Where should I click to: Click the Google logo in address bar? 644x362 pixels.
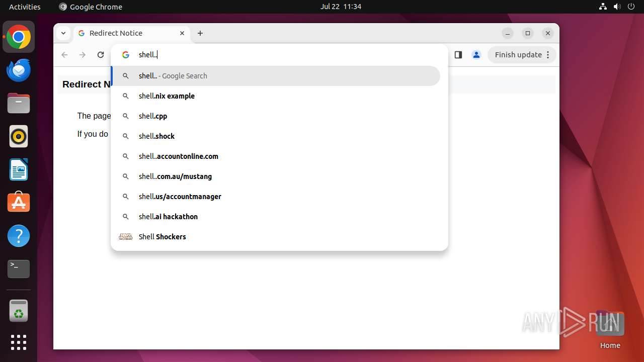pyautogui.click(x=126, y=55)
